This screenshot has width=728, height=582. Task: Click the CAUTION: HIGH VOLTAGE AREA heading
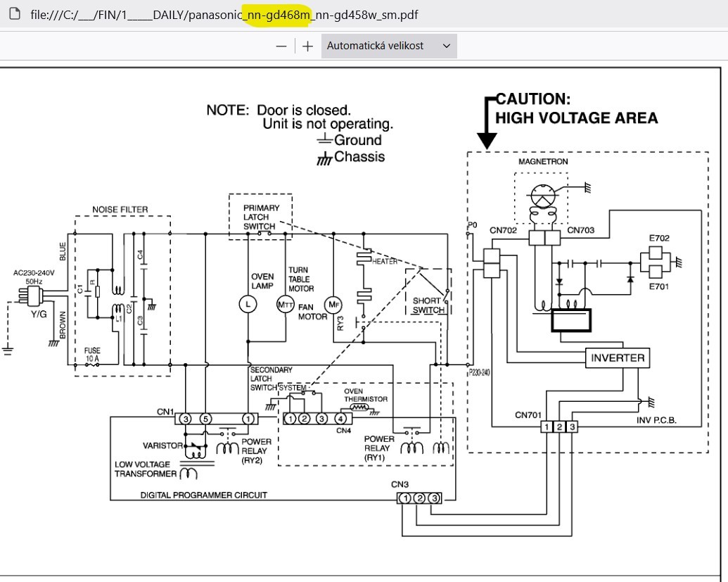pos(577,108)
